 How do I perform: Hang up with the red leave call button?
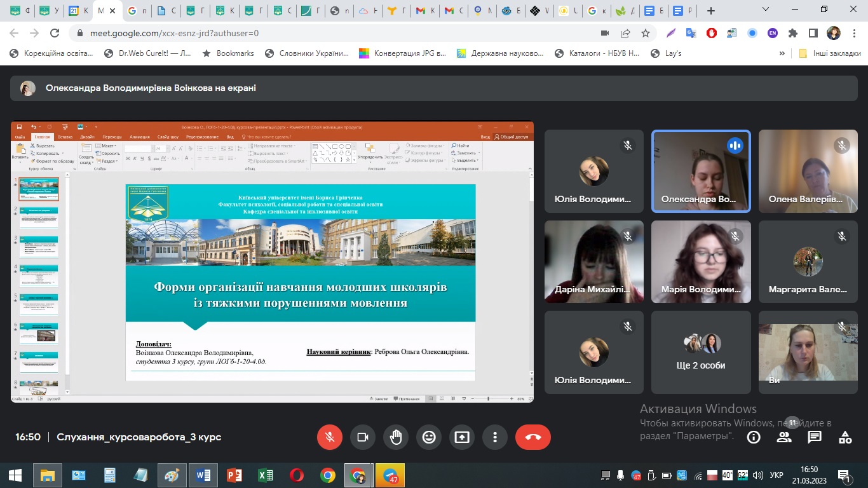coord(532,437)
